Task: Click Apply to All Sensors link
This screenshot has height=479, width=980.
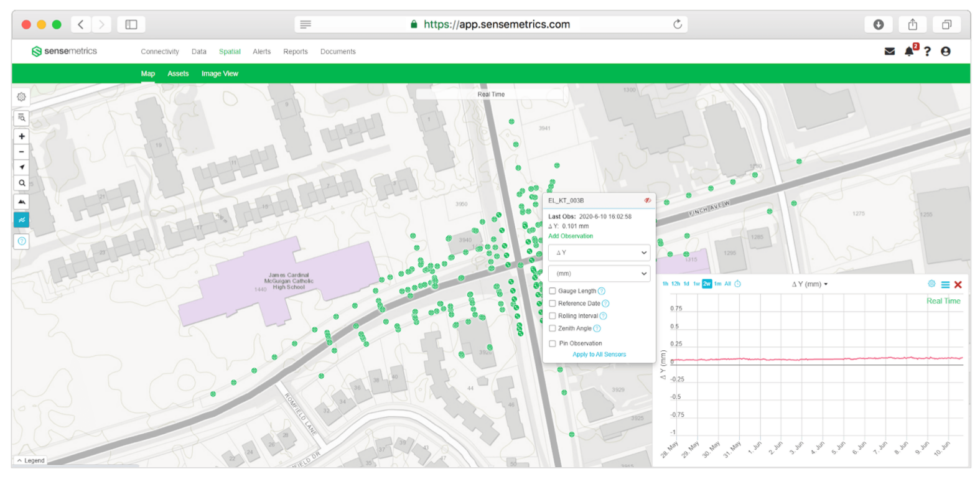Action: point(600,354)
